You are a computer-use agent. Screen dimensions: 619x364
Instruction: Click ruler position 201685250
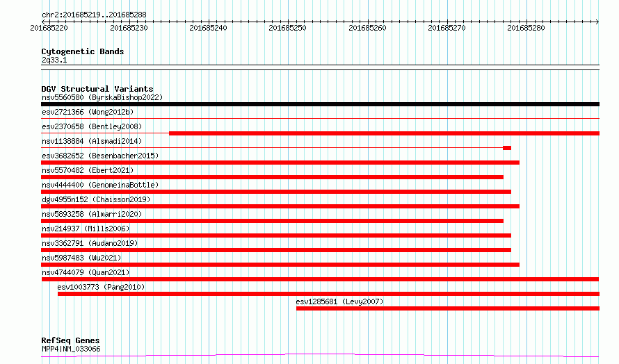pos(287,28)
